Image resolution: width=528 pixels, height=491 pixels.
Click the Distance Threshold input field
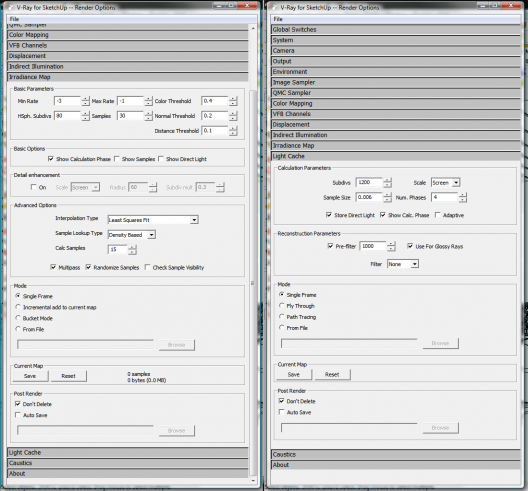coord(215,131)
